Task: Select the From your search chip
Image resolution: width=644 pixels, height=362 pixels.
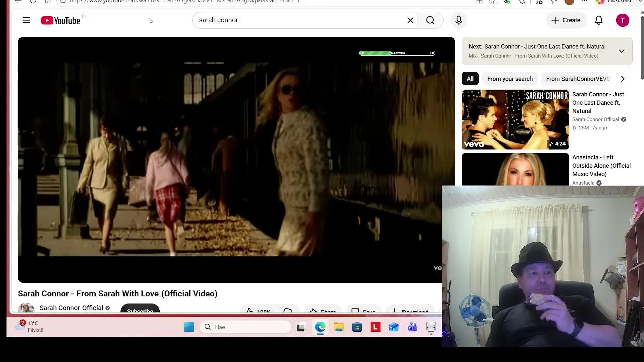Action: coord(510,79)
